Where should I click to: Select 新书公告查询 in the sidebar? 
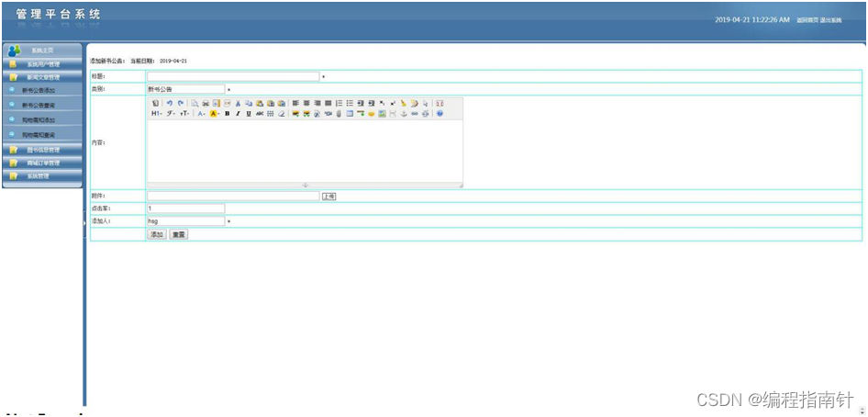pyautogui.click(x=39, y=105)
